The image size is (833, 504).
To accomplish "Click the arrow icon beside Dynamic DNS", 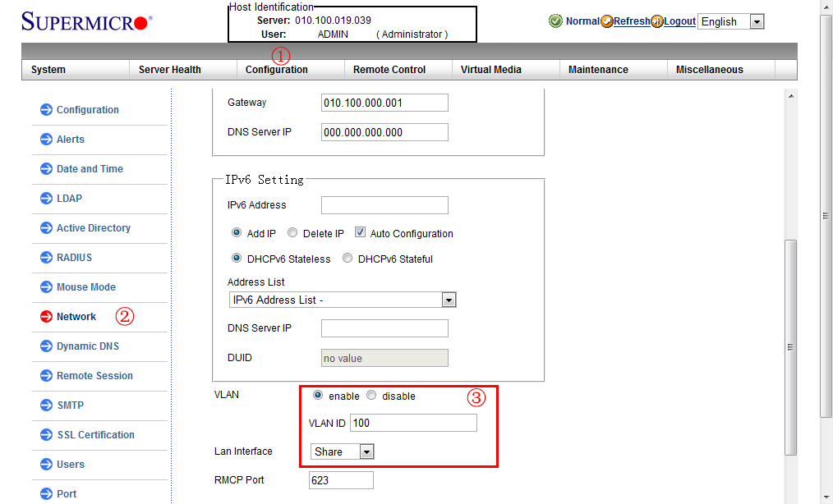I will [46, 346].
